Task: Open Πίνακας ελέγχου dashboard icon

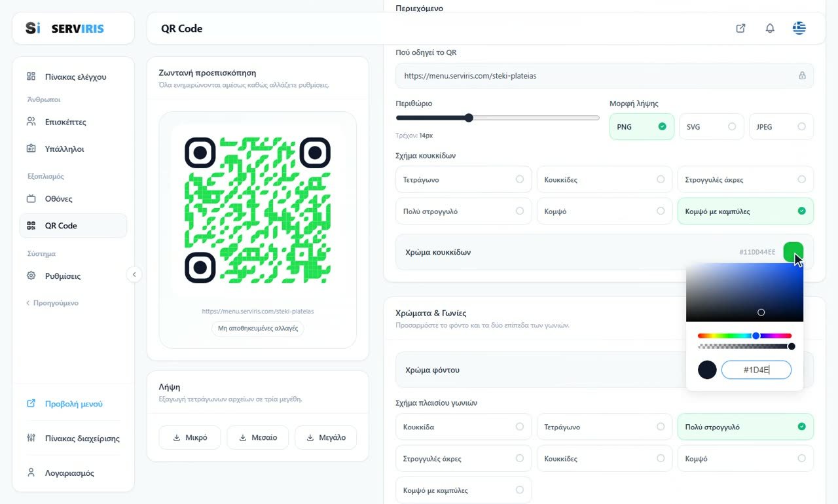Action: coord(31,77)
